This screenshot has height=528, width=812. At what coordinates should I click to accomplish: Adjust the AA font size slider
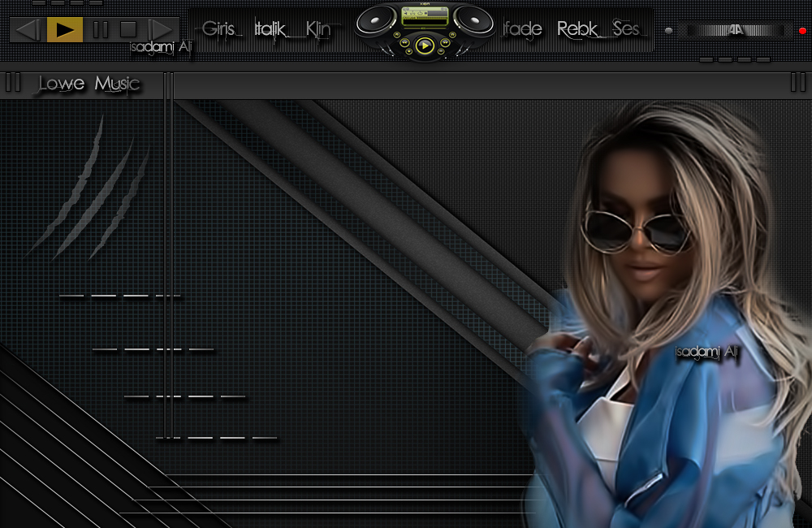735,31
